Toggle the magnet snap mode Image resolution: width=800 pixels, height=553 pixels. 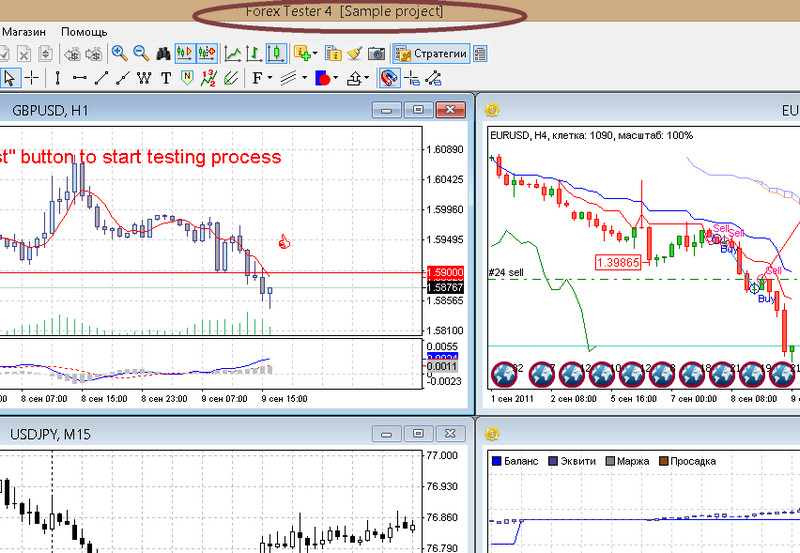(x=390, y=78)
